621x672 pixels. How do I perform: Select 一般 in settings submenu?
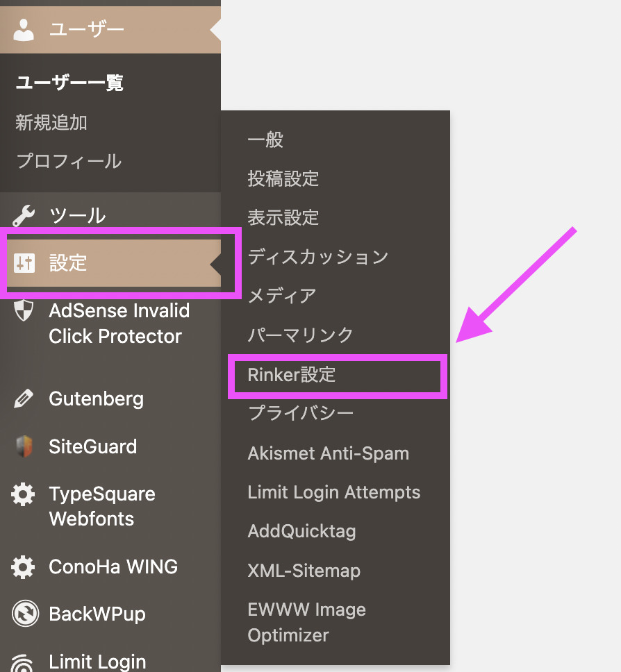coord(265,140)
